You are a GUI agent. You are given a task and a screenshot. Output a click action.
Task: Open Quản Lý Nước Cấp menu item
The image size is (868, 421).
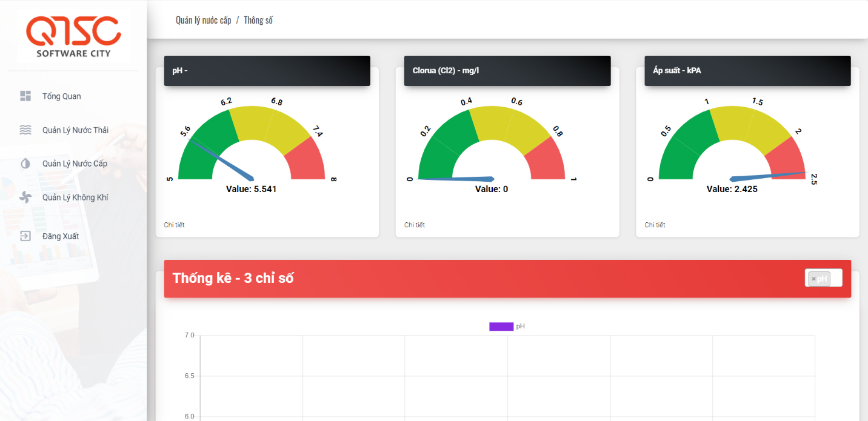tap(73, 164)
